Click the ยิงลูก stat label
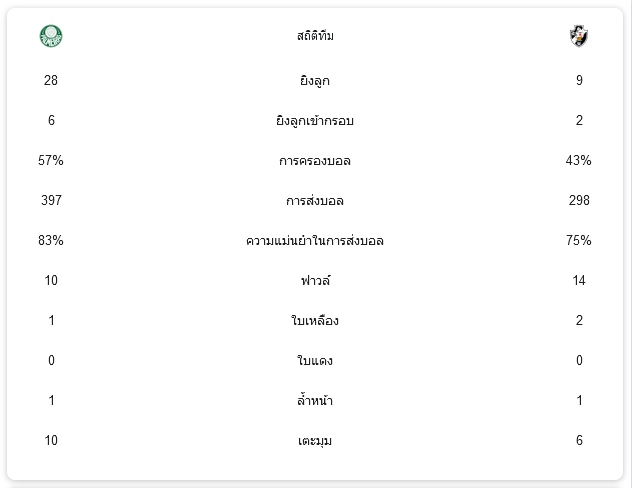This screenshot has height=488, width=632. [315, 80]
